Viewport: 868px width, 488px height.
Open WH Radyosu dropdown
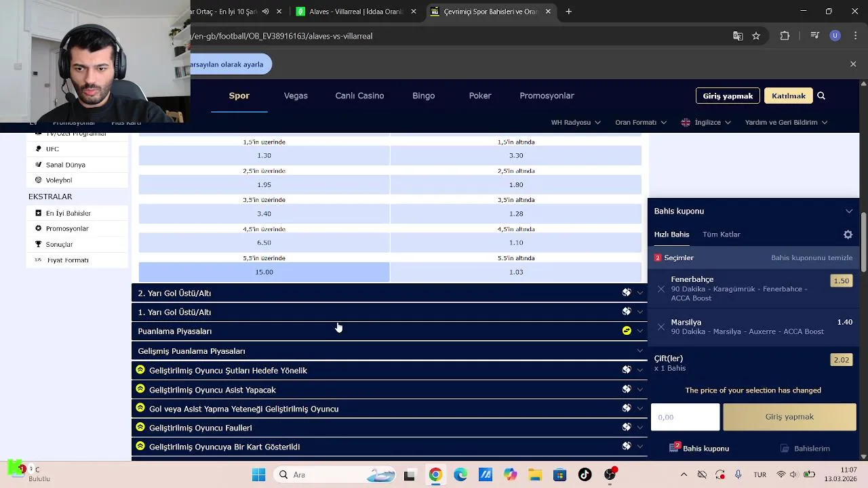[x=576, y=122]
